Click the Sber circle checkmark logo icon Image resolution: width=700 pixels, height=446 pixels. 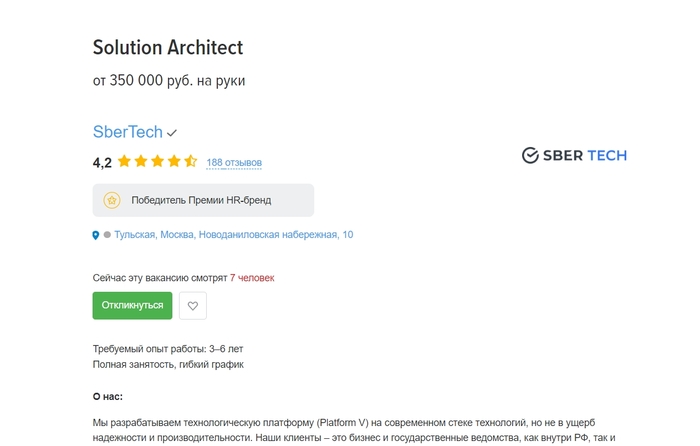point(530,155)
